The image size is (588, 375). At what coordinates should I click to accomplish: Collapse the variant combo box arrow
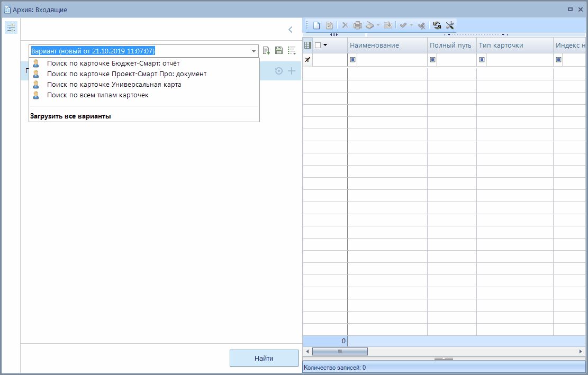tap(254, 51)
